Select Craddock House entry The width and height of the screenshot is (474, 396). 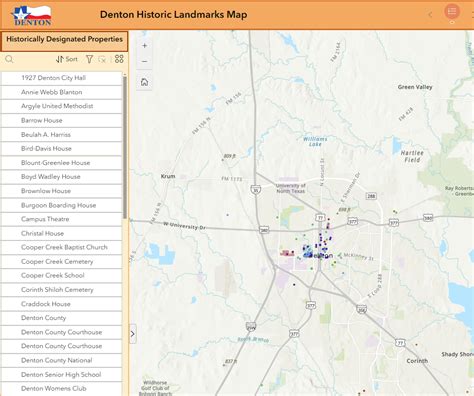(61, 304)
